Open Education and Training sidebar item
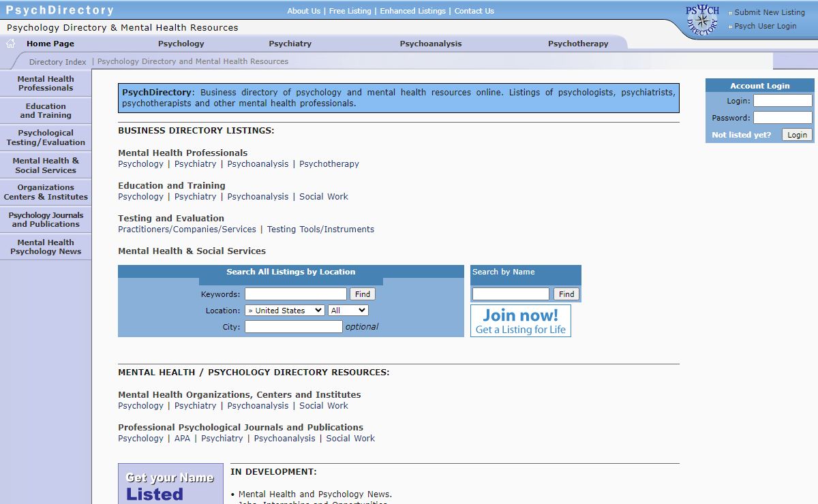 pos(46,110)
